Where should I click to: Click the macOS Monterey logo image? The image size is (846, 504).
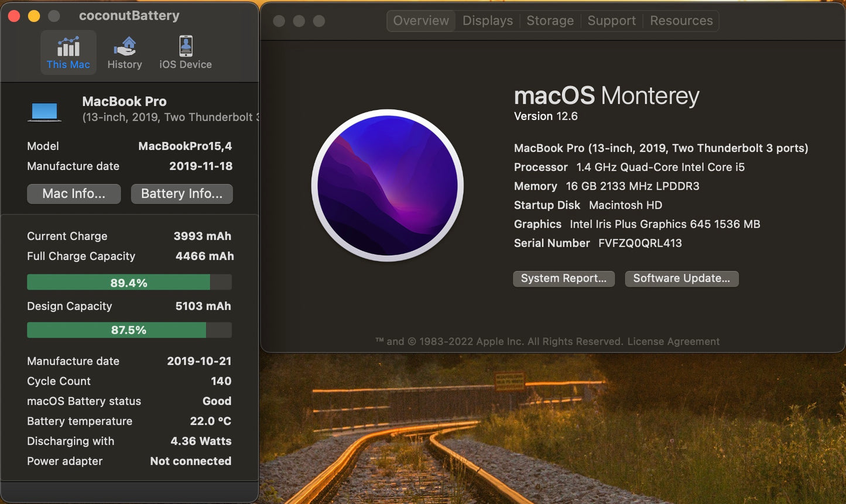point(388,186)
